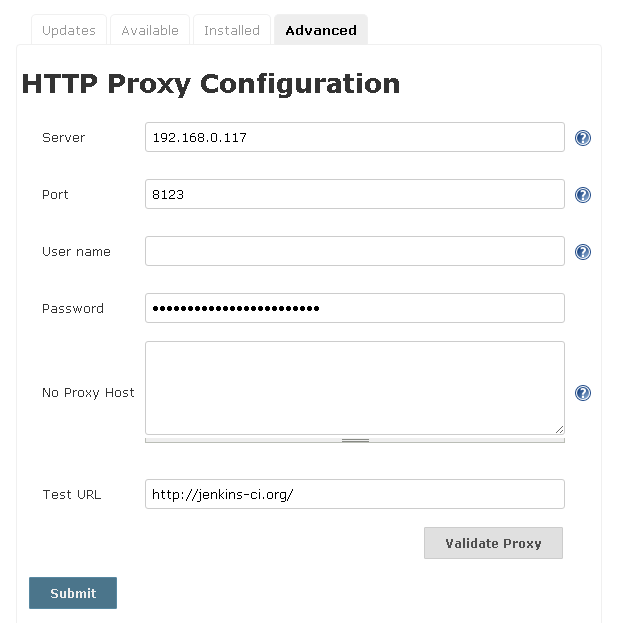Screen dimensions: 617x623
Task: Click the horizontal resize bar below textarea
Action: 355,440
